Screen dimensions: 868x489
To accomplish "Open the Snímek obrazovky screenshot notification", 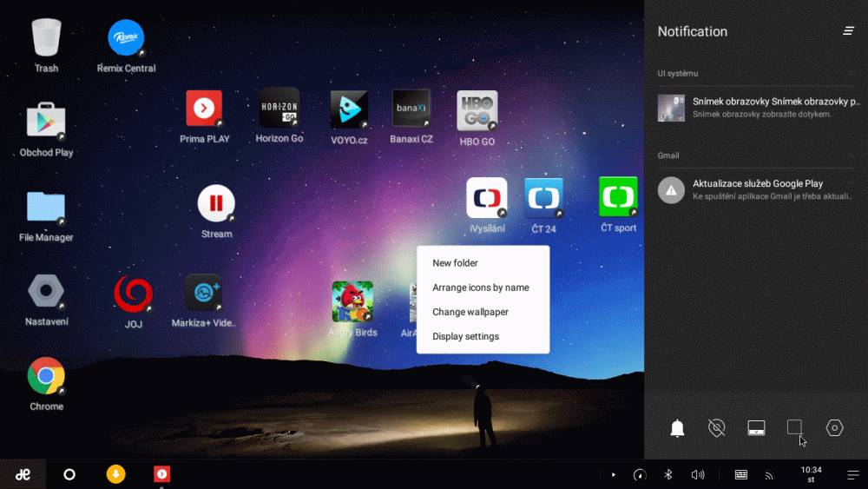I will (x=756, y=108).
